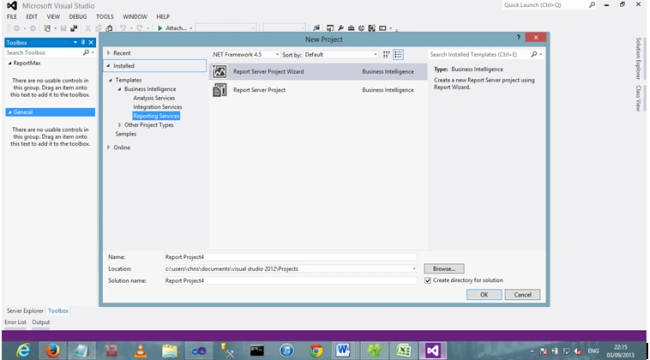Viewport: 650px width, 360px height.
Task: Collapse the Business Intelligence node
Action: [120, 89]
